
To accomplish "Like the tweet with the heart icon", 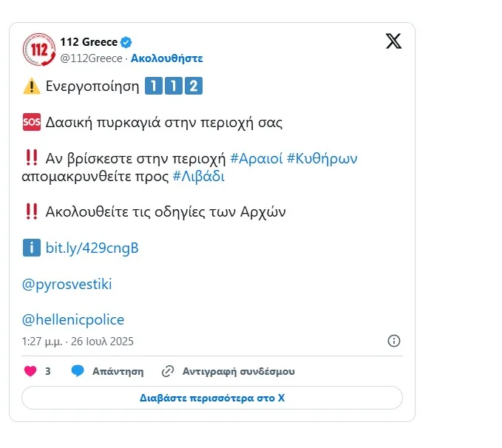I will tap(30, 371).
